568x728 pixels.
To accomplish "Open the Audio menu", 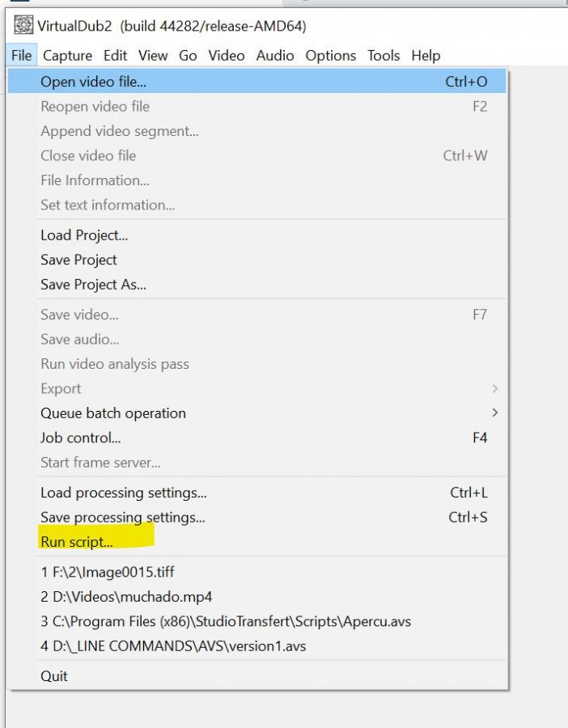I will point(275,55).
